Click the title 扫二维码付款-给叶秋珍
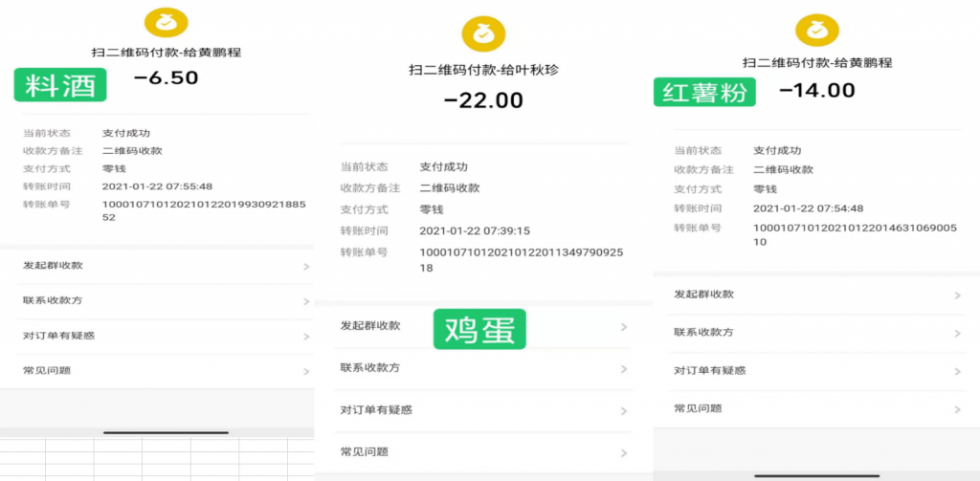This screenshot has width=980, height=481. coord(483,70)
